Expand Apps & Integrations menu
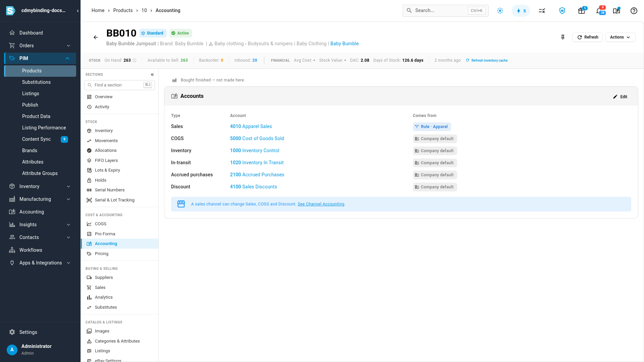 [x=40, y=263]
